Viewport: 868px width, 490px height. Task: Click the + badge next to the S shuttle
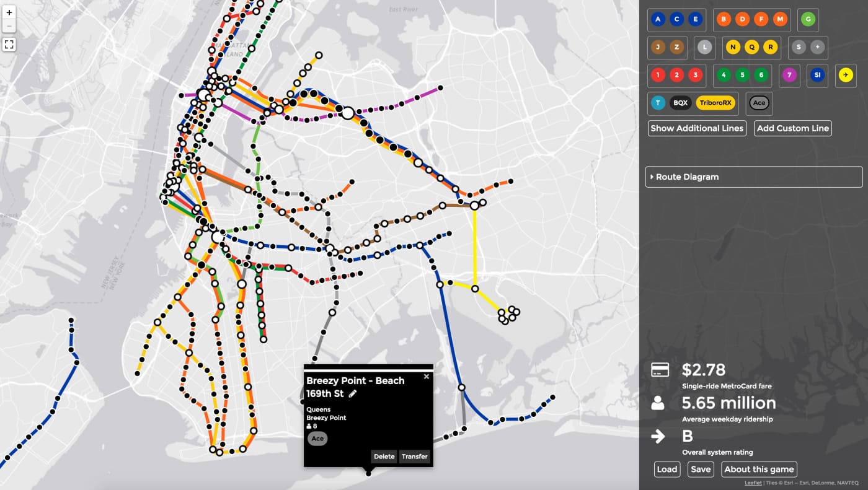tap(817, 46)
